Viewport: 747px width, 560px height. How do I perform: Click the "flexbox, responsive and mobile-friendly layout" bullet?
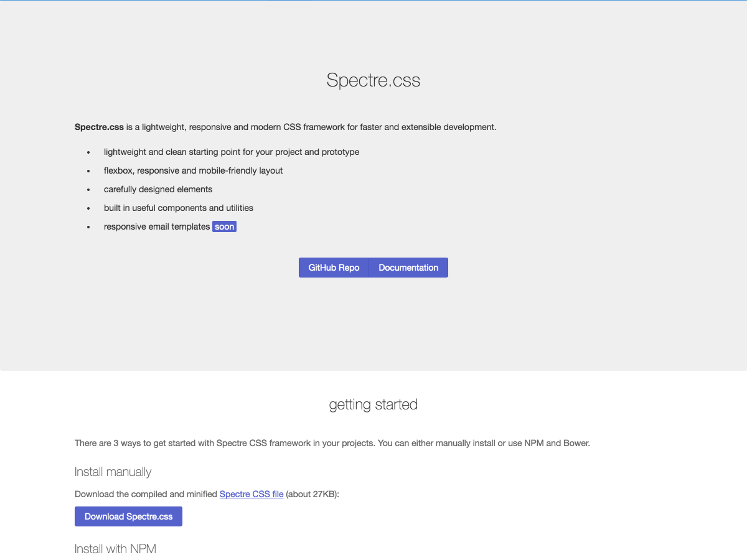193,170
